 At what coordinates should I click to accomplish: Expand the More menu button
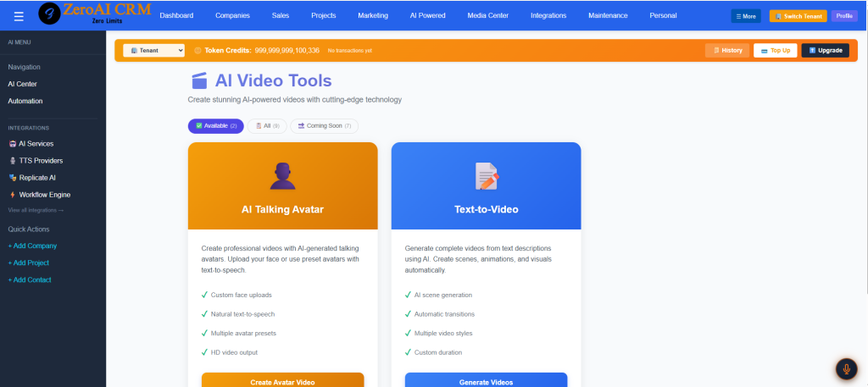tap(745, 16)
